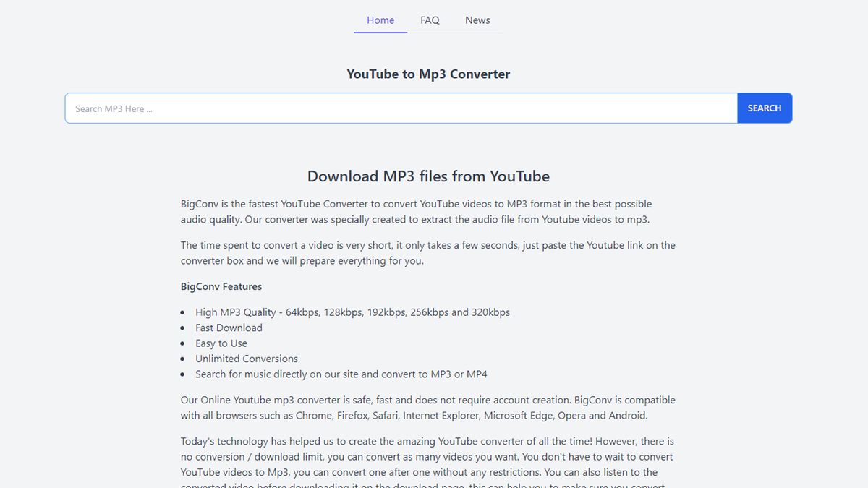Viewport: 868px width, 488px height.
Task: Switch to the News tab
Action: coord(477,20)
